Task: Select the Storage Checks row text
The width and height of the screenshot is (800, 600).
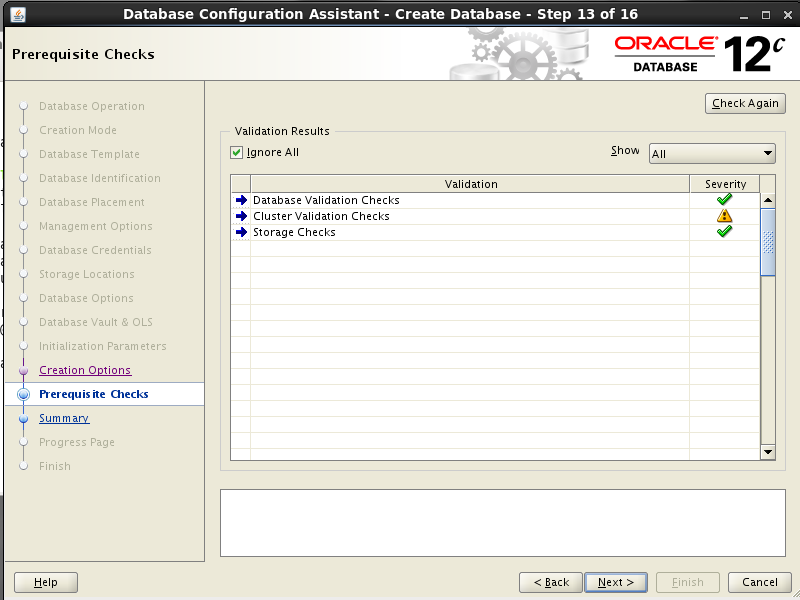Action: [294, 232]
